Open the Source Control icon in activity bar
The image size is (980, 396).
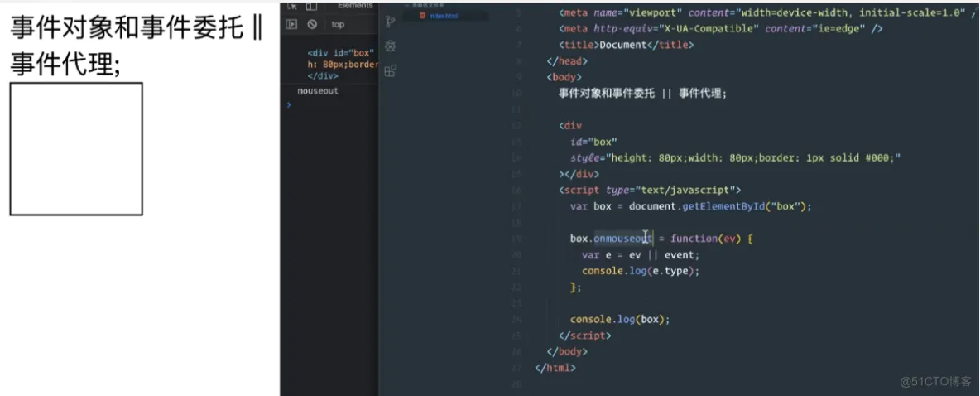(x=391, y=22)
